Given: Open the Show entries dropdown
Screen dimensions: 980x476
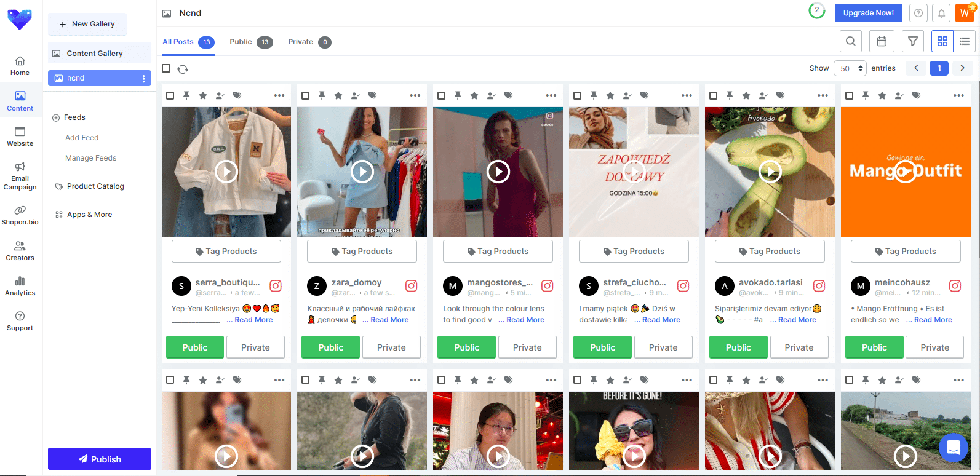Looking at the screenshot, I should [x=850, y=68].
